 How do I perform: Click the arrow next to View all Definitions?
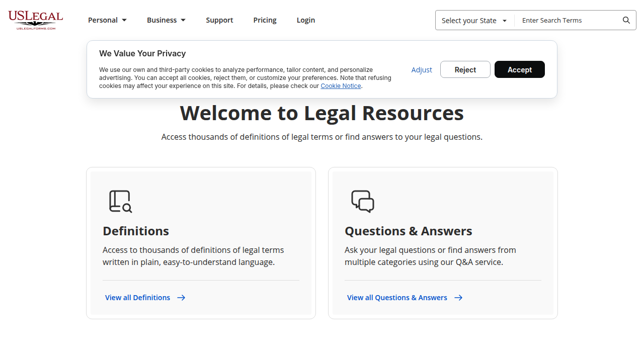pyautogui.click(x=181, y=298)
